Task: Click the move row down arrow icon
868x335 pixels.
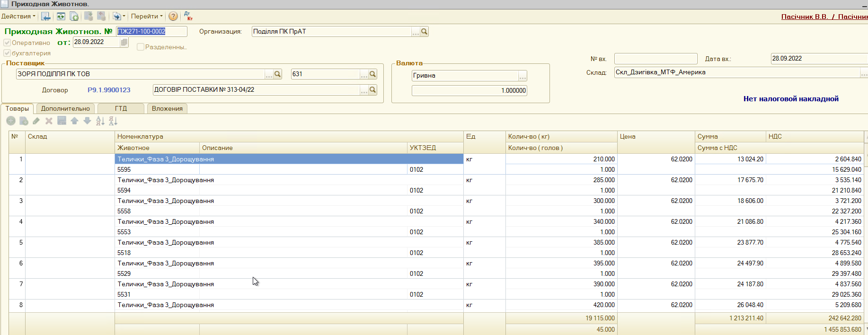Action: point(87,121)
